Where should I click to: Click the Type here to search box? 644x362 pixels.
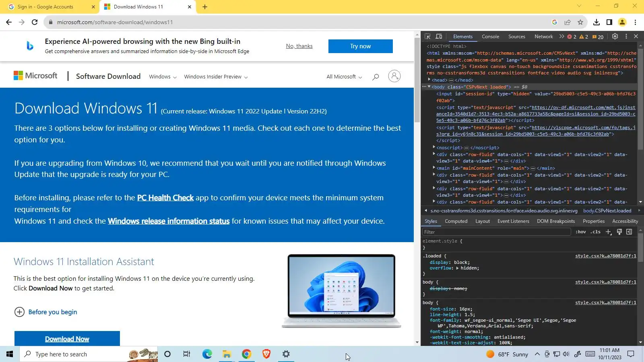pyautogui.click(x=89, y=354)
